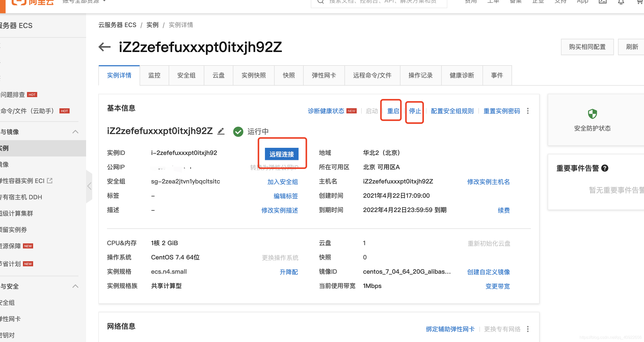Click the 备案 item in the top bar
The image size is (644, 342).
point(516,2)
